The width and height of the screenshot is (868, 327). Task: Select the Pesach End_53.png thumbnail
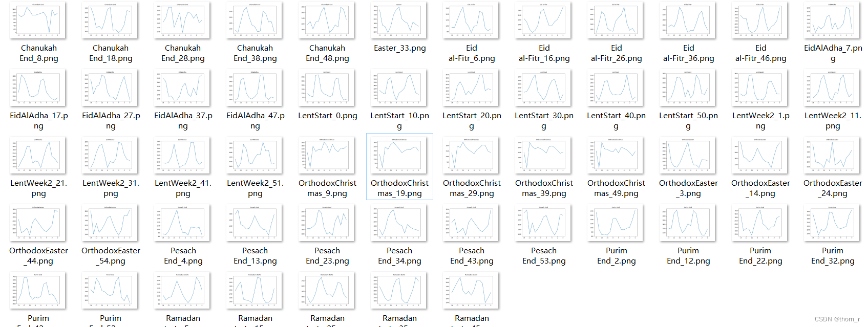click(x=543, y=223)
